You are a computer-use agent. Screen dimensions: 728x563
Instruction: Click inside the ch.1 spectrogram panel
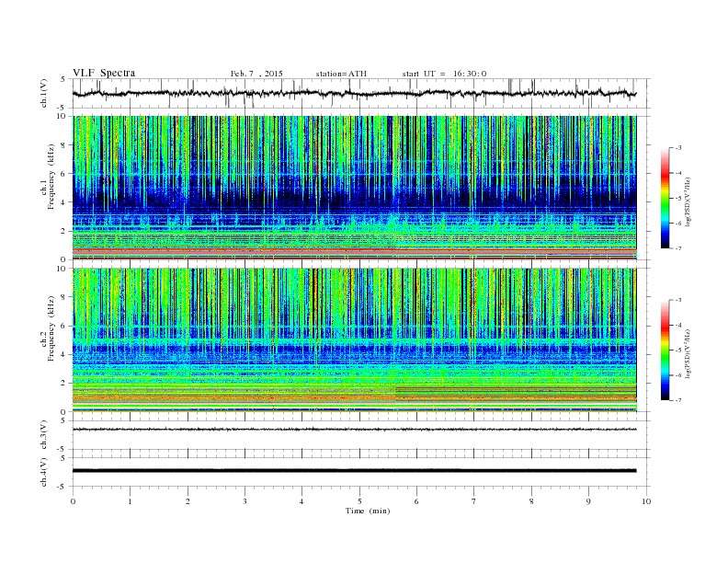coord(355,188)
